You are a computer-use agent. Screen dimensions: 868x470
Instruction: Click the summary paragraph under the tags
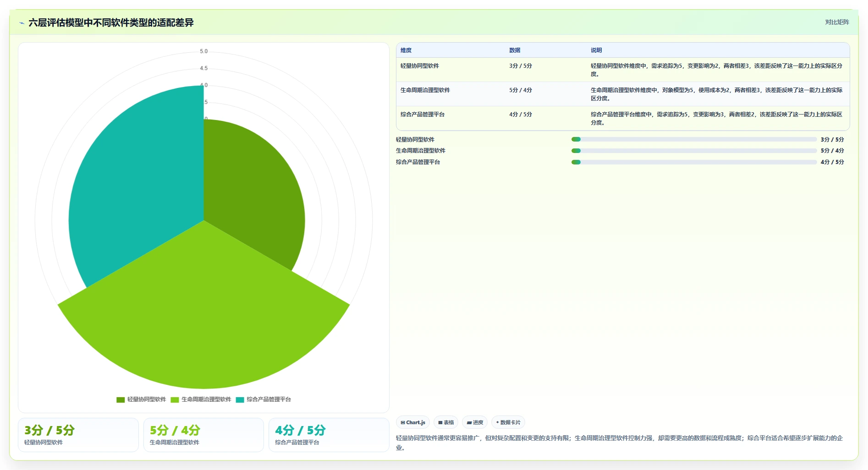click(620, 443)
